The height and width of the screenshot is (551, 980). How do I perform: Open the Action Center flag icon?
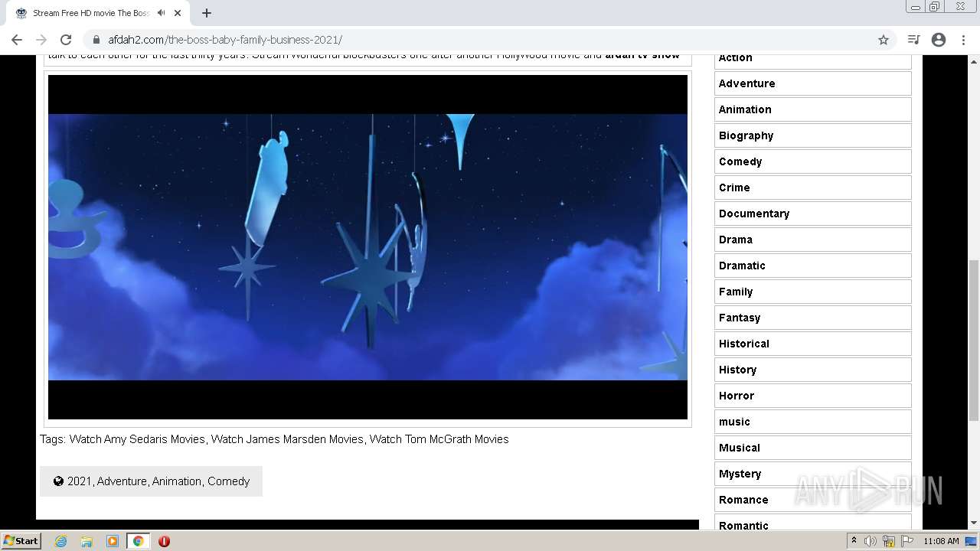click(907, 541)
